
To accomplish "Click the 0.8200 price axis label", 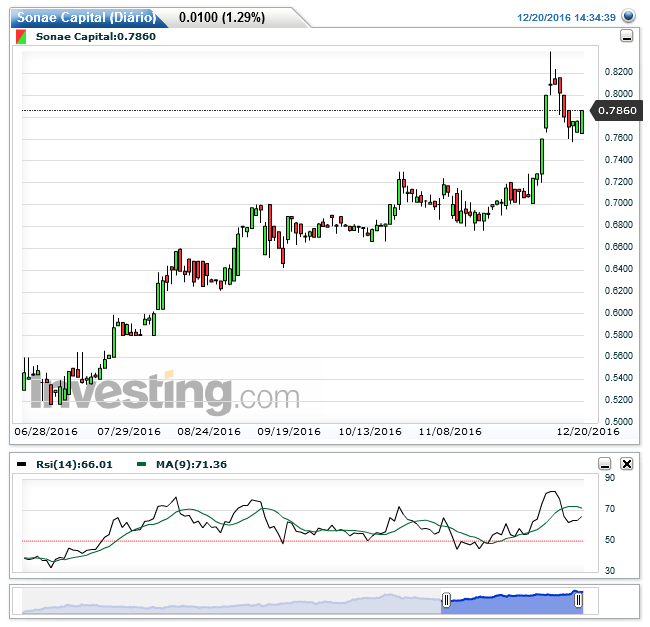I will click(618, 72).
